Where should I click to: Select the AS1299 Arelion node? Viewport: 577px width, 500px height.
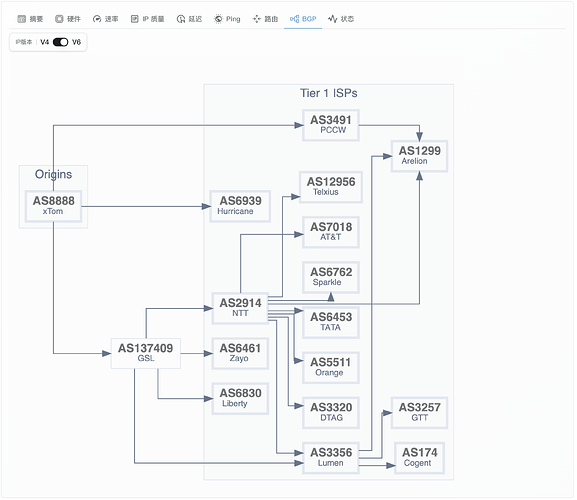420,156
